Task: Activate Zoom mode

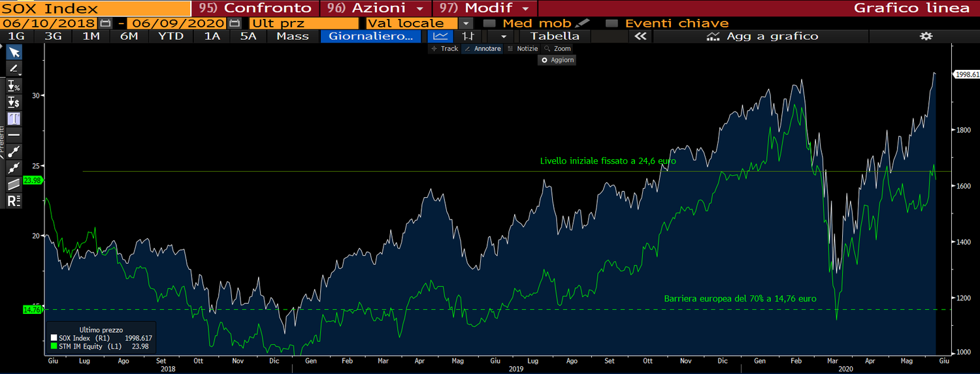Action: point(557,48)
